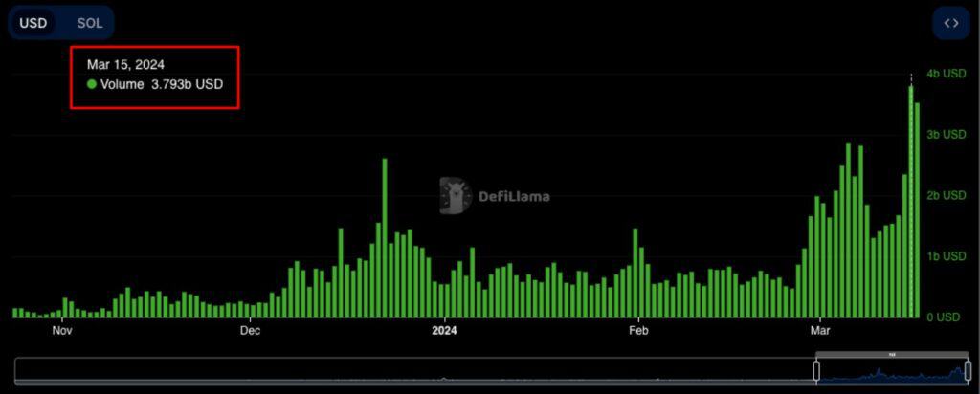Screen dimensions: 980x394
Task: Click the left handle of the range slider
Action: [816, 371]
